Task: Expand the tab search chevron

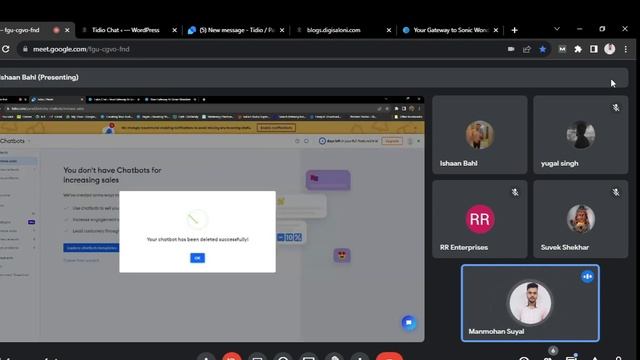Action: click(557, 29)
